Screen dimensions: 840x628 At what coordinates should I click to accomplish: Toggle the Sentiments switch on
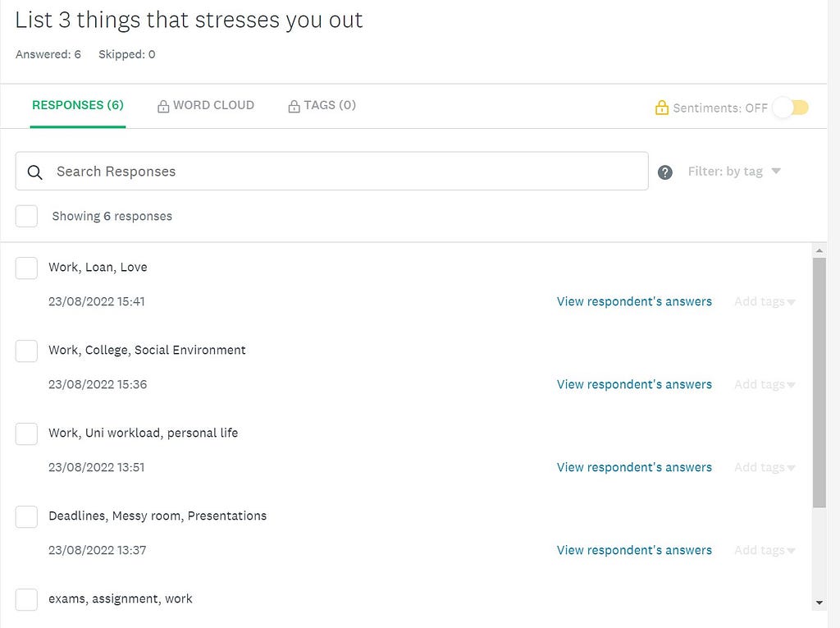[791, 108]
